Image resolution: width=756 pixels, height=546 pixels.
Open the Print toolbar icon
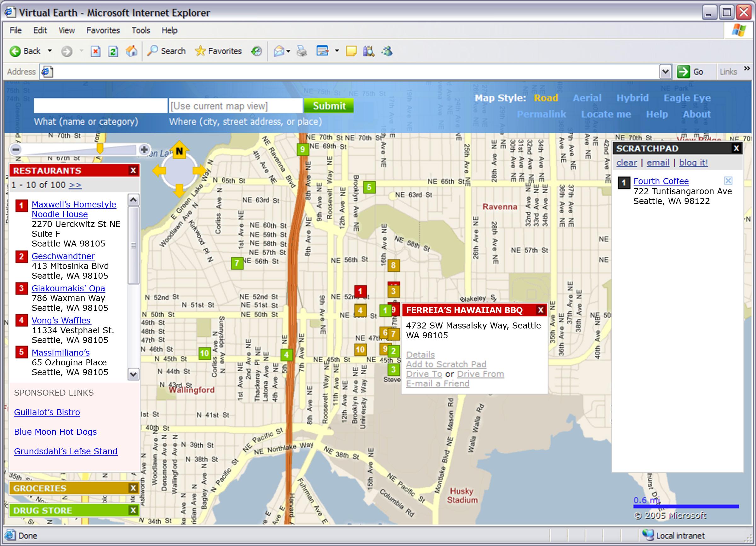coord(302,51)
